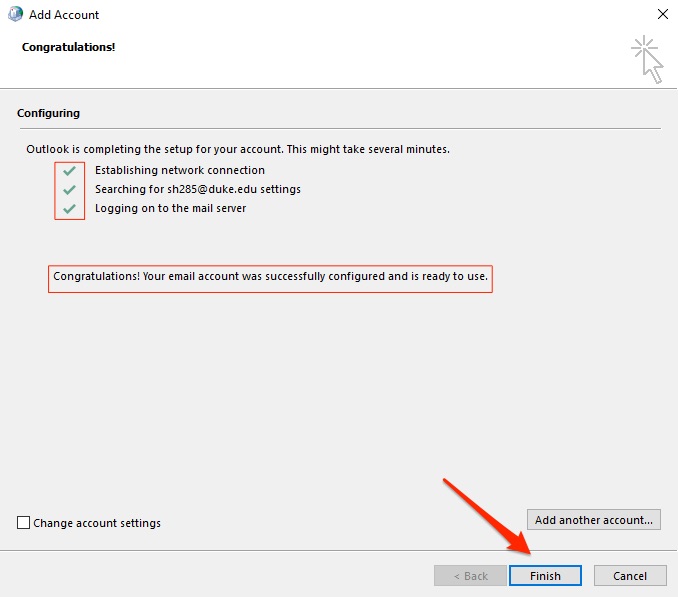Close the Add Account window

[x=662, y=14]
